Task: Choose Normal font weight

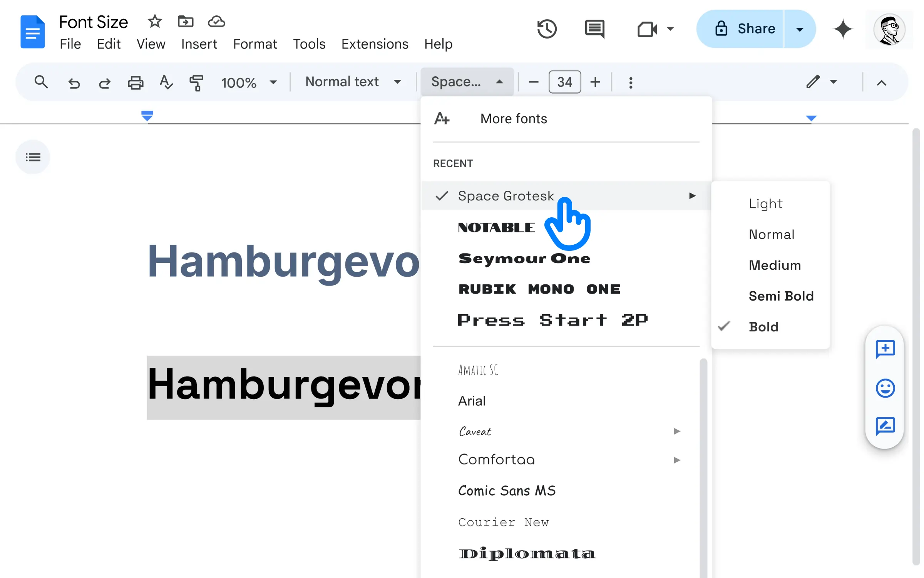Action: tap(770, 234)
